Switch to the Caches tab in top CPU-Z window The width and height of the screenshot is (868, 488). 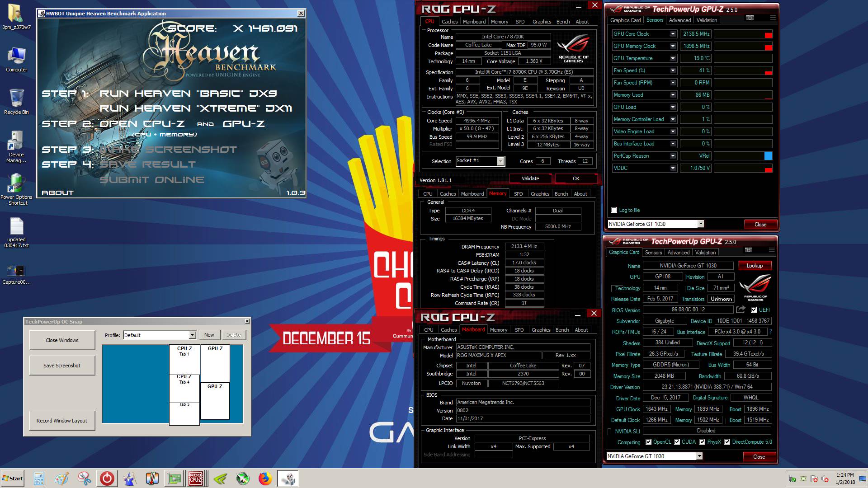click(449, 22)
